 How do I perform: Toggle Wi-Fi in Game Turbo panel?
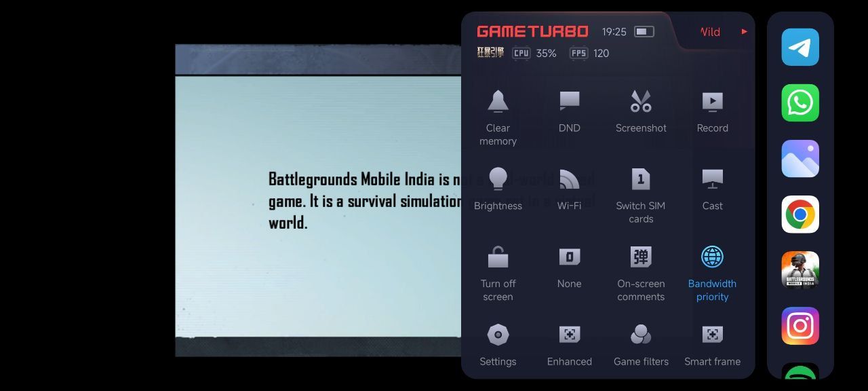click(x=569, y=179)
